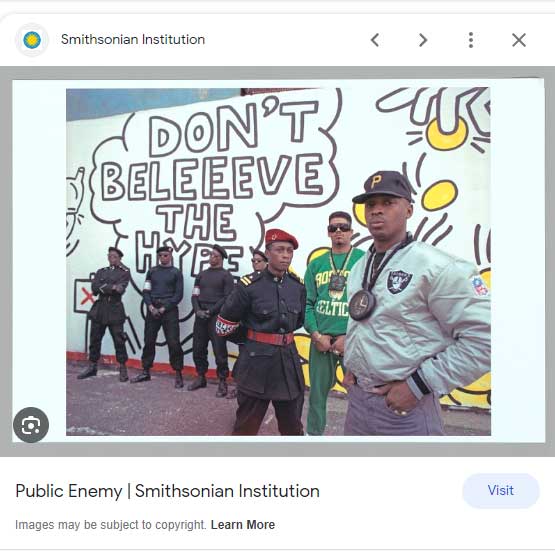The height and width of the screenshot is (553, 555).
Task: Click the yellow circle under the mural hand
Action: [x=447, y=133]
